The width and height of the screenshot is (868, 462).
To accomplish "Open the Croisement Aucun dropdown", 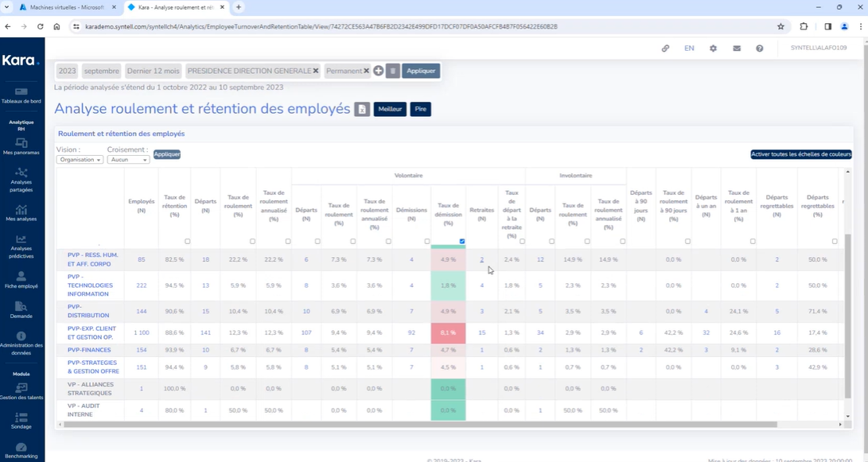I will coord(128,159).
